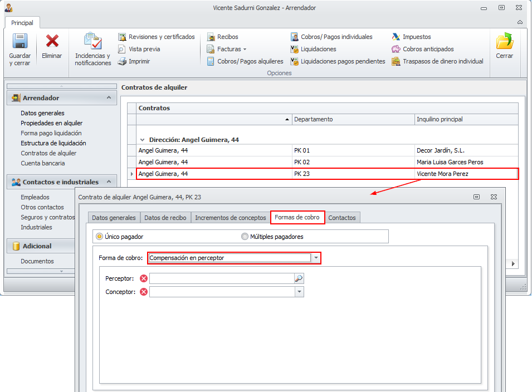
Task: Click the Cerrar folder icon
Action: (x=504, y=42)
